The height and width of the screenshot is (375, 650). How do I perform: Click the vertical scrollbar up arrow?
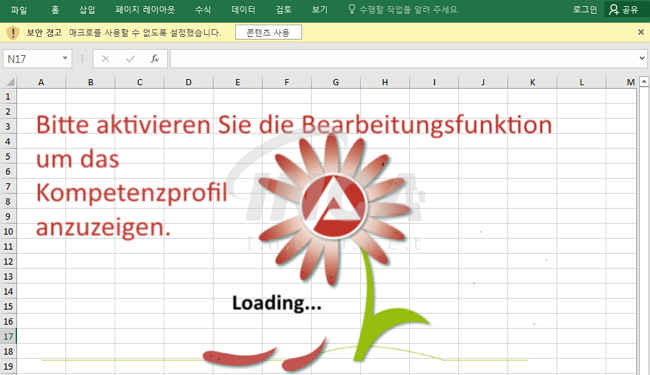pyautogui.click(x=644, y=82)
